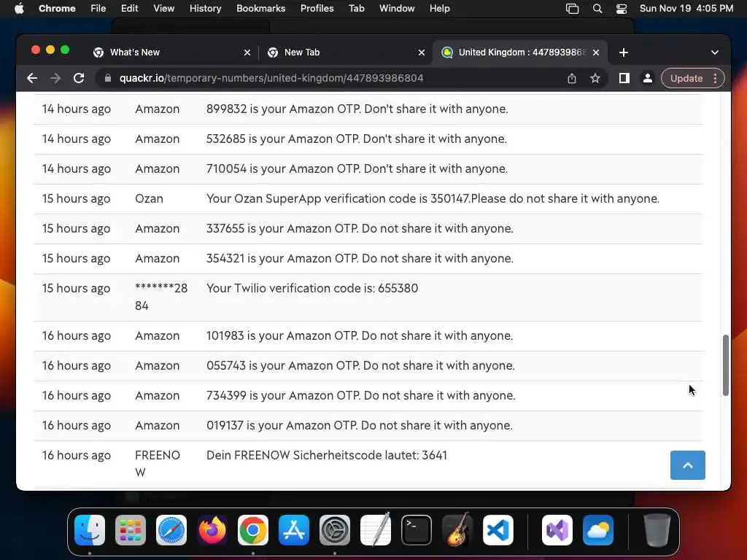This screenshot has width=747, height=560.
Task: Open the View menu
Action: click(163, 9)
